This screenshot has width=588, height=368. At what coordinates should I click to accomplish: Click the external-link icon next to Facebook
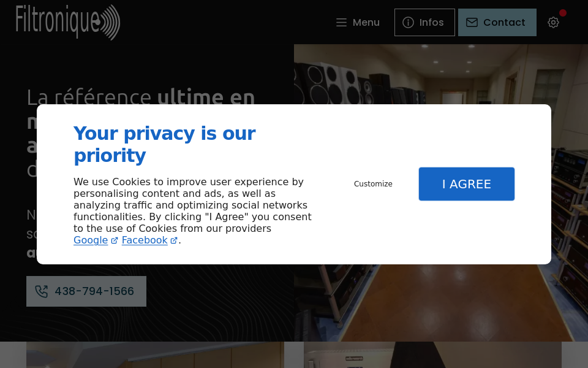pyautogui.click(x=173, y=240)
